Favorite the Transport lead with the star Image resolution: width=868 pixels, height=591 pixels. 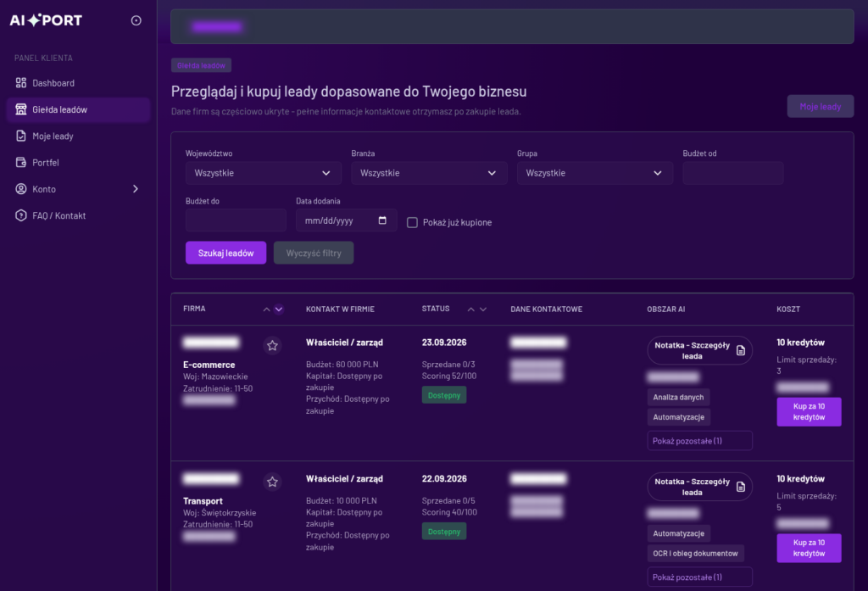272,482
